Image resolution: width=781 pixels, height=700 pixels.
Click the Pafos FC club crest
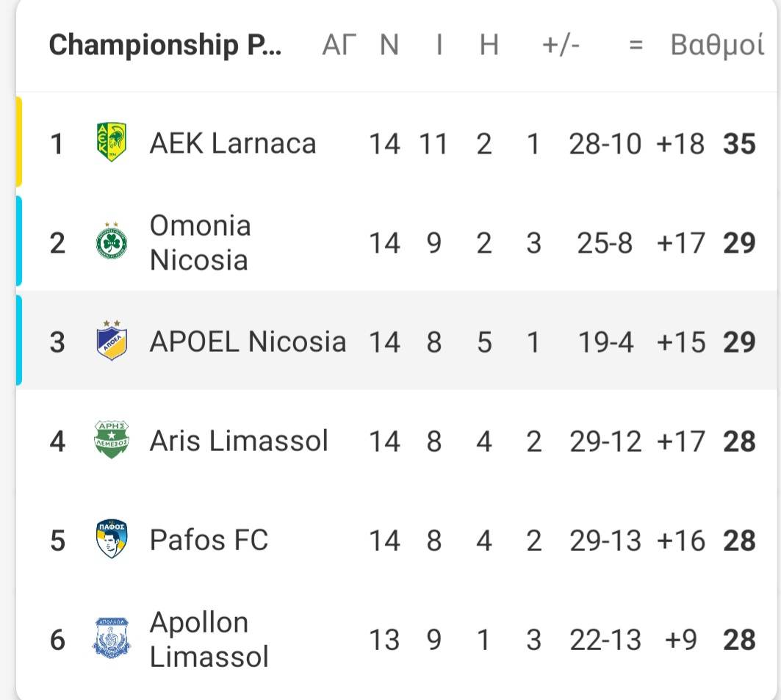(112, 538)
